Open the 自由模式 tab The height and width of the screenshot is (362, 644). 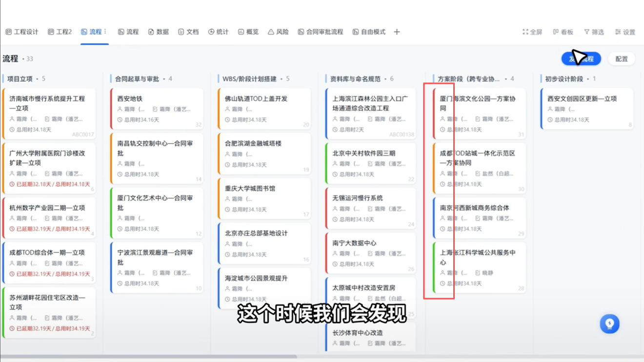369,32
